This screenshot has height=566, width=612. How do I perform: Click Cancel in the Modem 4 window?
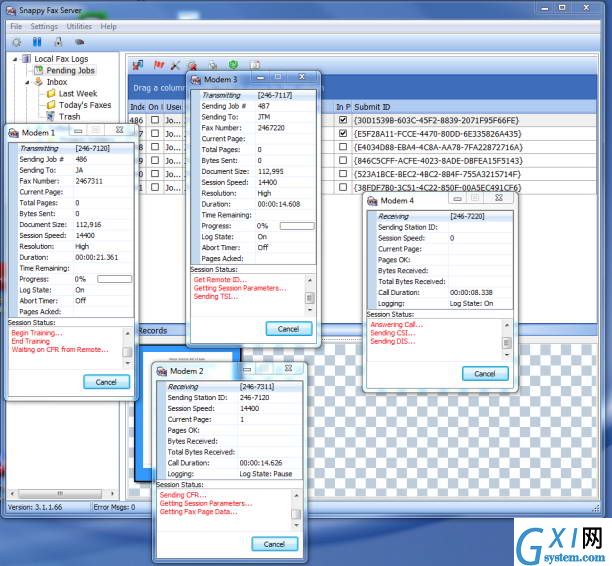click(x=485, y=374)
